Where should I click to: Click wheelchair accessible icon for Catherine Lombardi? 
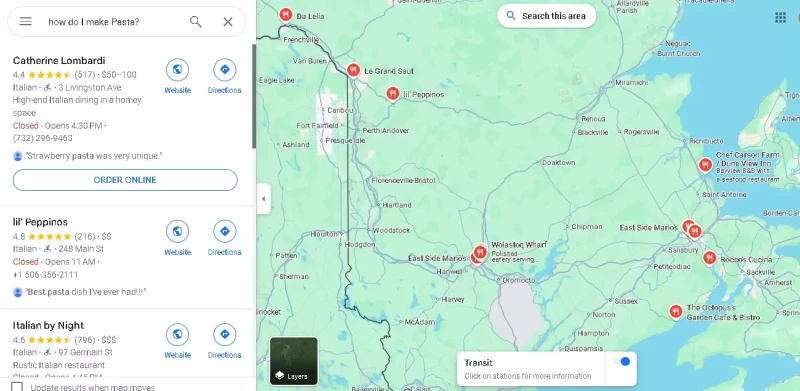coord(47,88)
